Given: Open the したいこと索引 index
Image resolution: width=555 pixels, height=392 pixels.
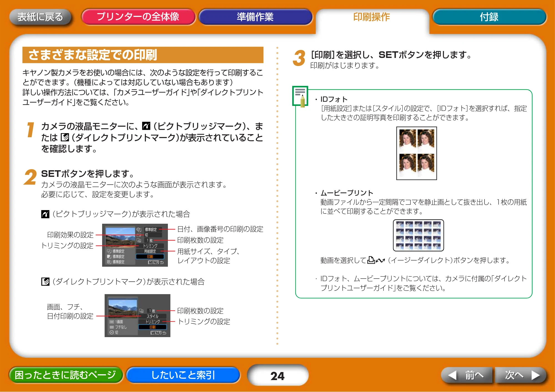Looking at the screenshot, I should [183, 375].
